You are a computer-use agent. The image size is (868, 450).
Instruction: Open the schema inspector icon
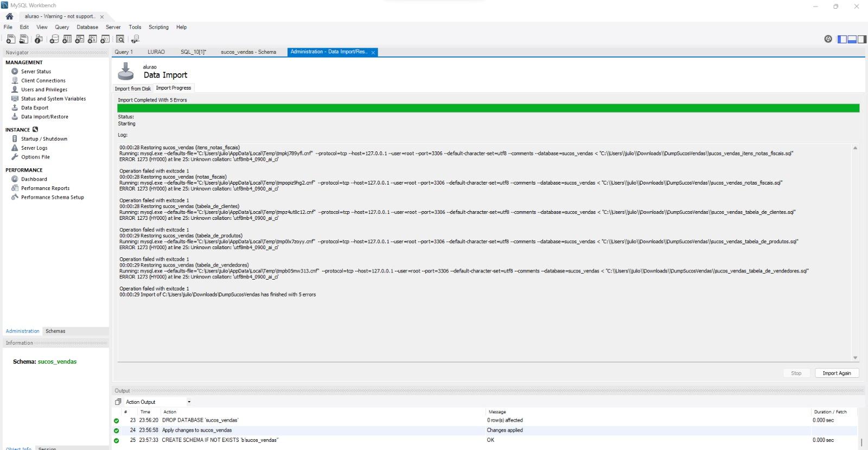click(x=39, y=39)
